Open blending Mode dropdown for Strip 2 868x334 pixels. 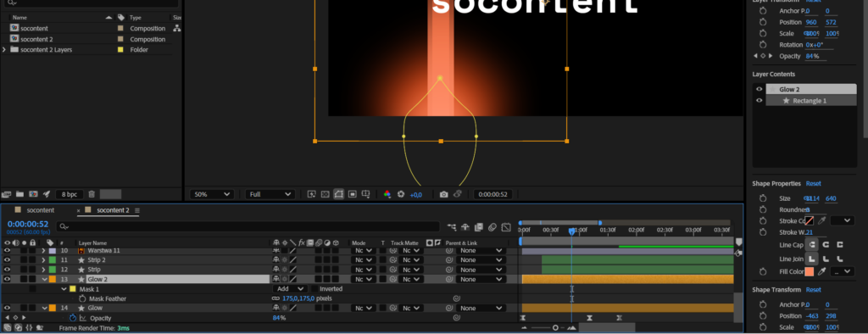(363, 259)
